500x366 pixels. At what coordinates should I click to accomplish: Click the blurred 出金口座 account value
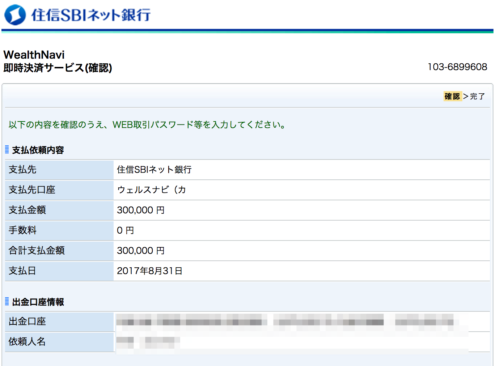click(x=287, y=322)
